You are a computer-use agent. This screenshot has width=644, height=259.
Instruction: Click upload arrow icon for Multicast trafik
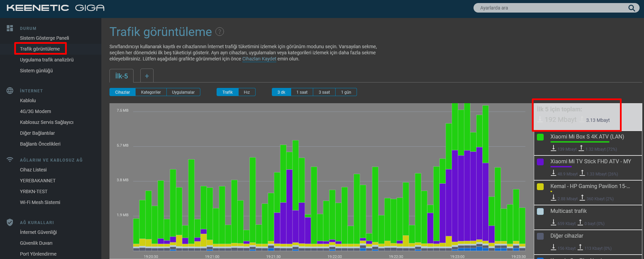tap(580, 222)
